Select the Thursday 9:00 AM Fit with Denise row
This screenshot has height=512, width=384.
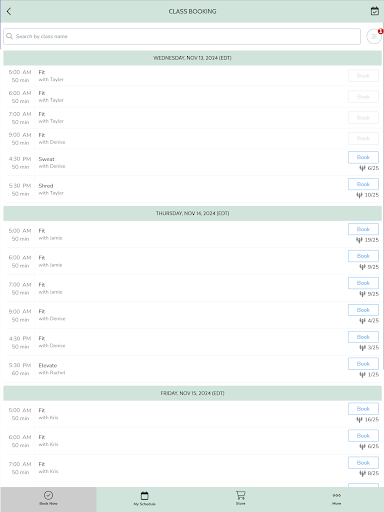pyautogui.click(x=193, y=315)
